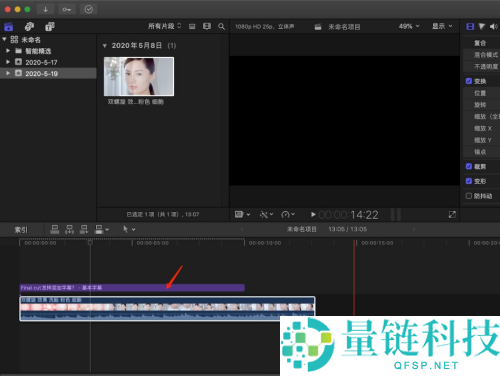Open the keyword editor key button
Viewport: 500px width, 376px height.
(67, 9)
